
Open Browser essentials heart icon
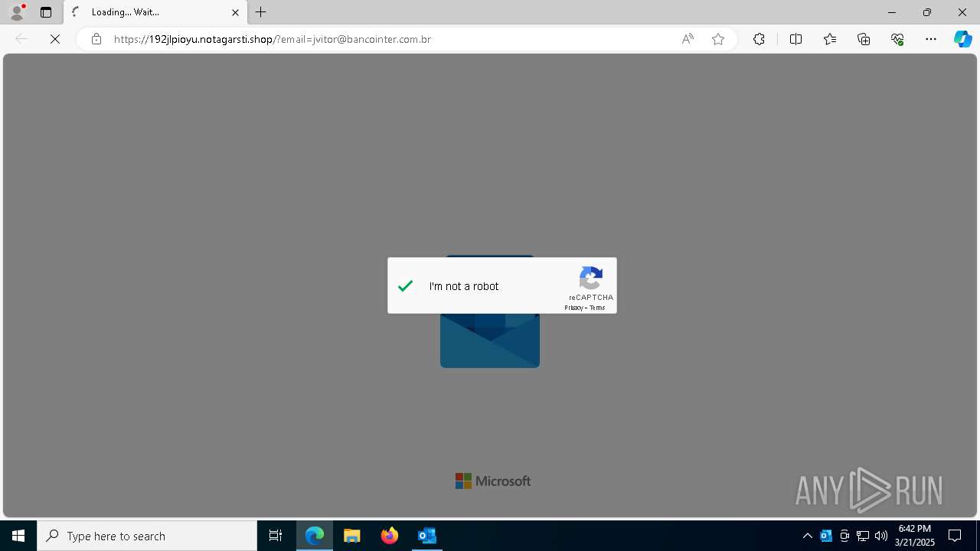[897, 39]
